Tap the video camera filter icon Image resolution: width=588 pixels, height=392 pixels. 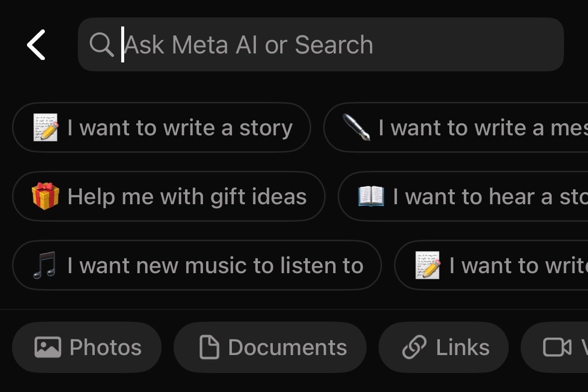click(x=557, y=347)
